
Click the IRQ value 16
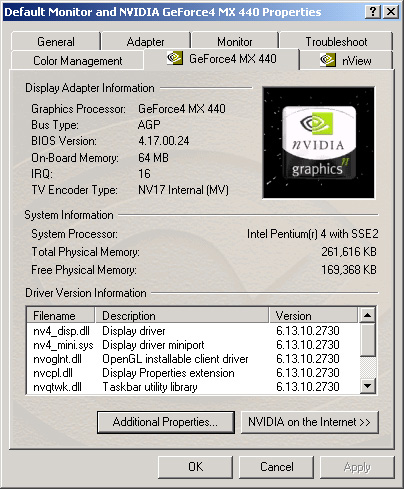click(x=144, y=174)
